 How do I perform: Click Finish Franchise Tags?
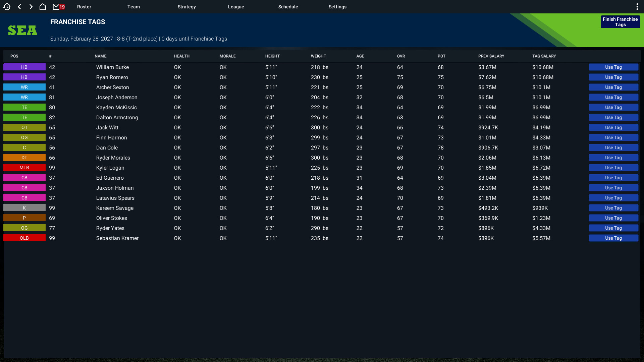(620, 21)
